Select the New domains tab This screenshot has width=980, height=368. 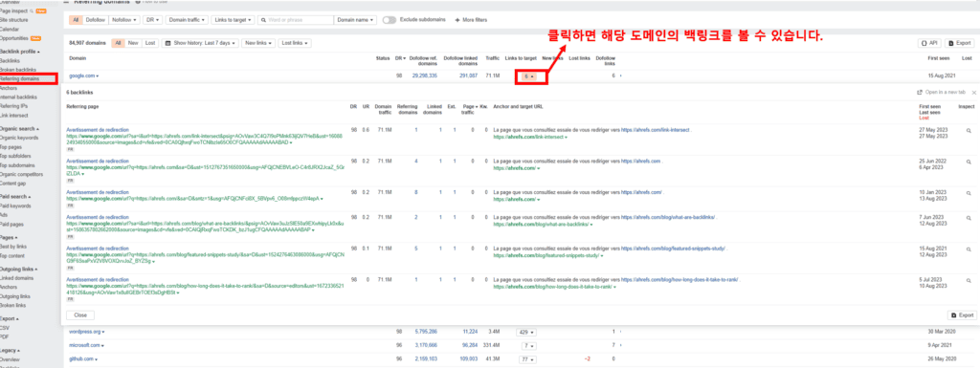point(132,43)
